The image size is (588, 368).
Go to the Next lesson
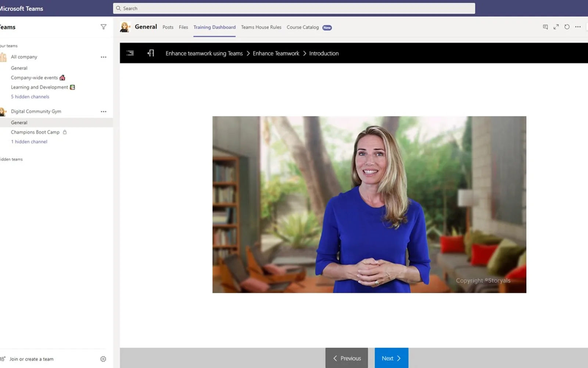391,358
